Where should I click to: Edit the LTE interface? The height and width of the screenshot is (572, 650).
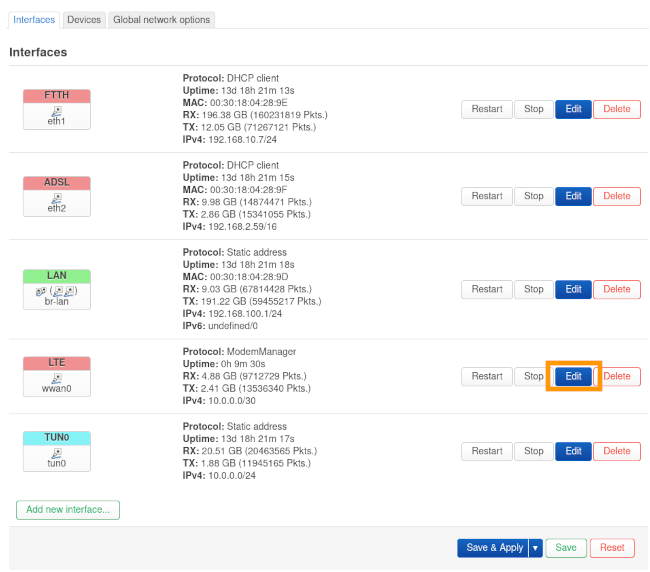tap(573, 377)
